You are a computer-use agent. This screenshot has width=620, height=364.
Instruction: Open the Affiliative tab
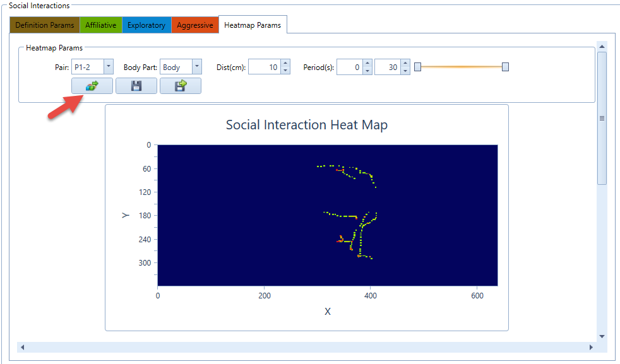(x=101, y=25)
